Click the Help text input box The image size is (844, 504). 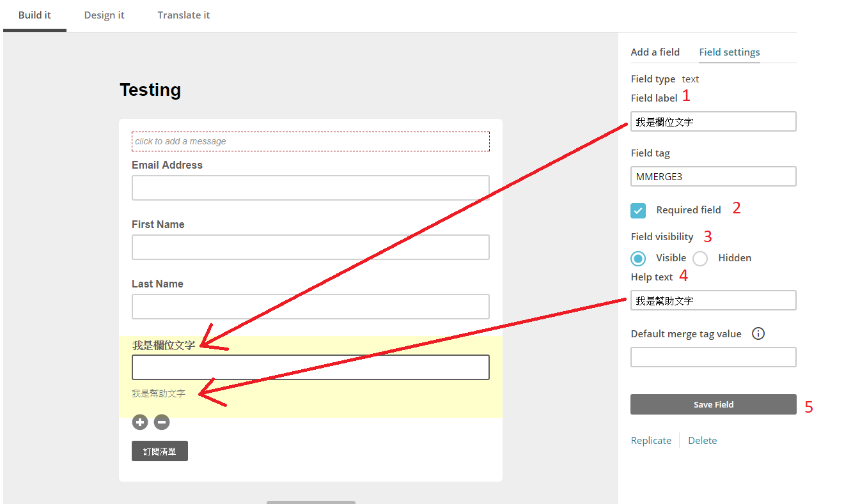coord(714,300)
